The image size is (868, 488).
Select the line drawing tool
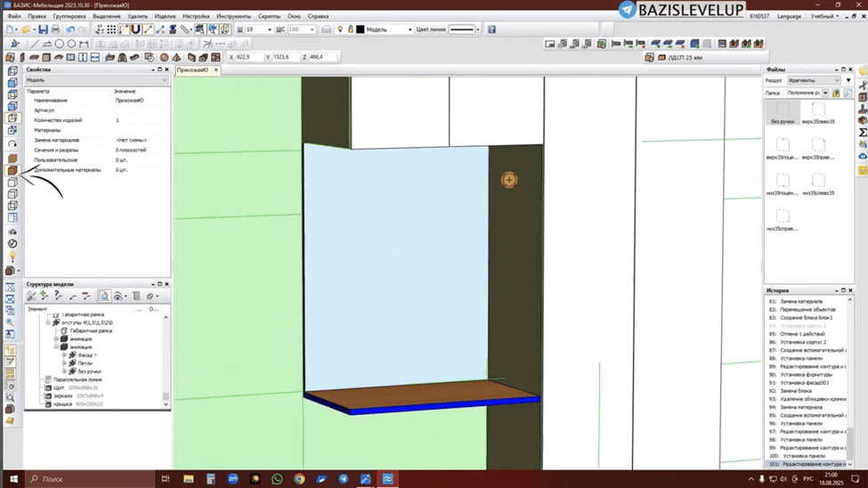coord(35,44)
